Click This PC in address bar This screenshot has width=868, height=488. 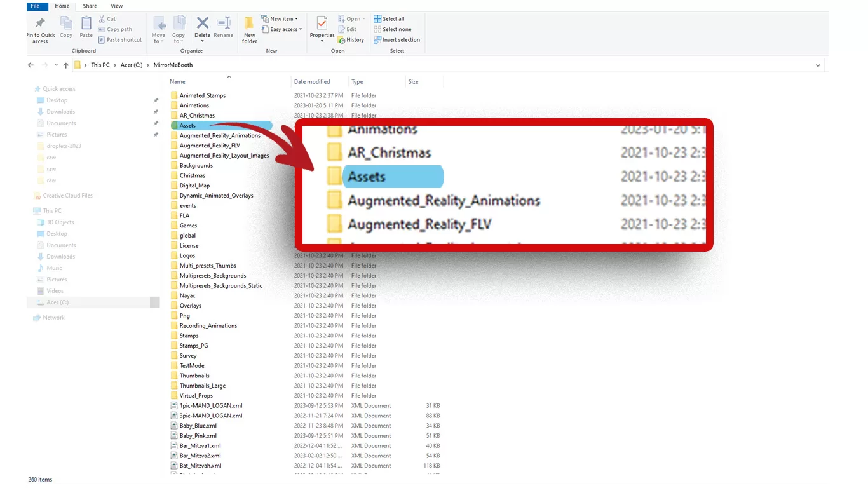tap(100, 65)
